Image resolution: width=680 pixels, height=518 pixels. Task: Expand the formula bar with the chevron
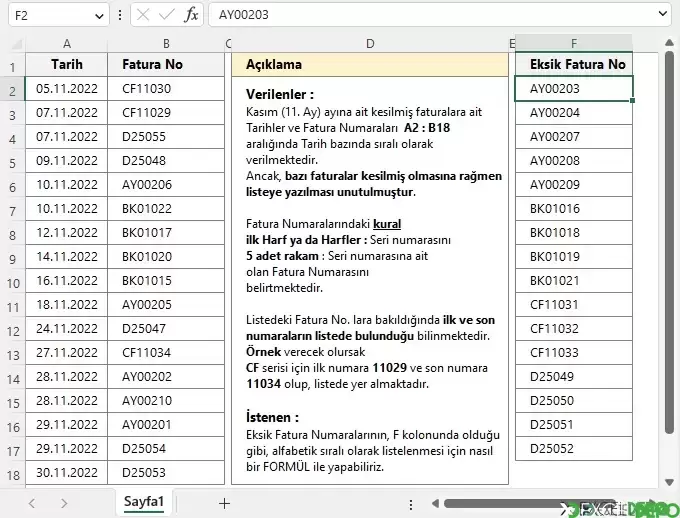pyautogui.click(x=663, y=14)
